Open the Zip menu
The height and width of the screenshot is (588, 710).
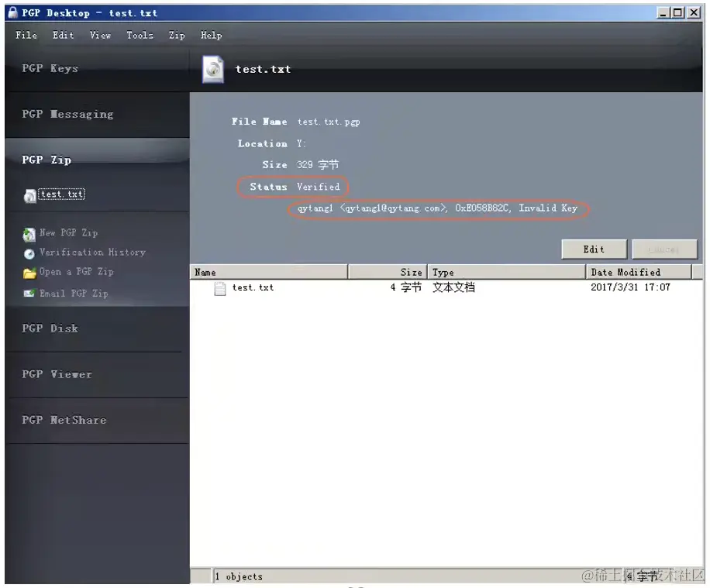177,35
